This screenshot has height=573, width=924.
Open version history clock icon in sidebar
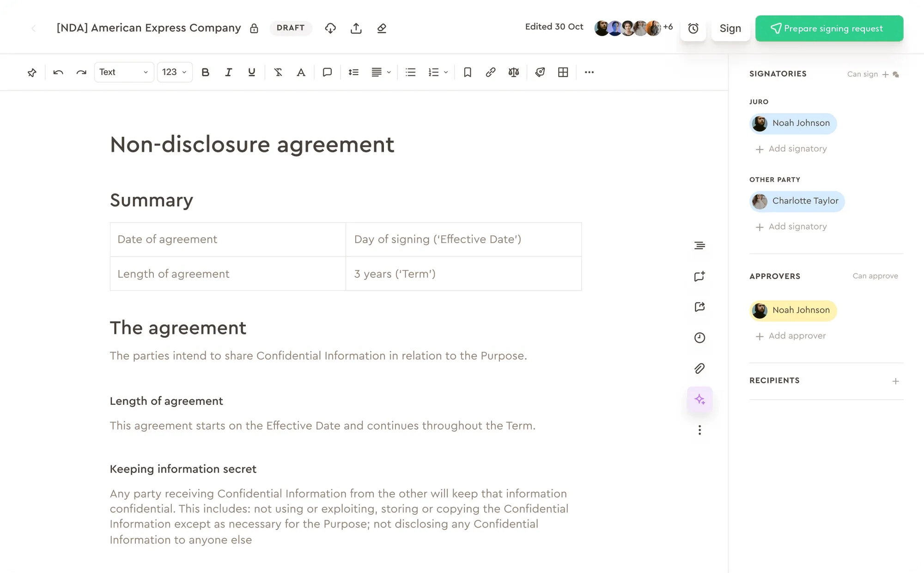pos(699,338)
